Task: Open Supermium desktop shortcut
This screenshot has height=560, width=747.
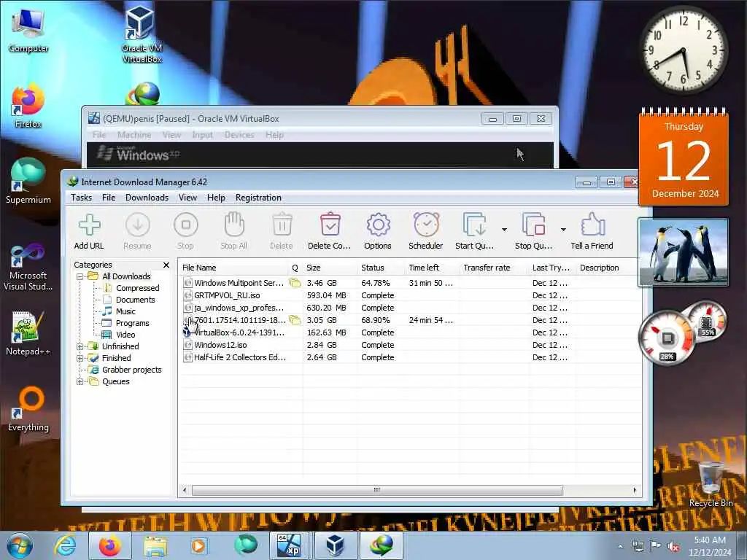Action: tap(28, 182)
